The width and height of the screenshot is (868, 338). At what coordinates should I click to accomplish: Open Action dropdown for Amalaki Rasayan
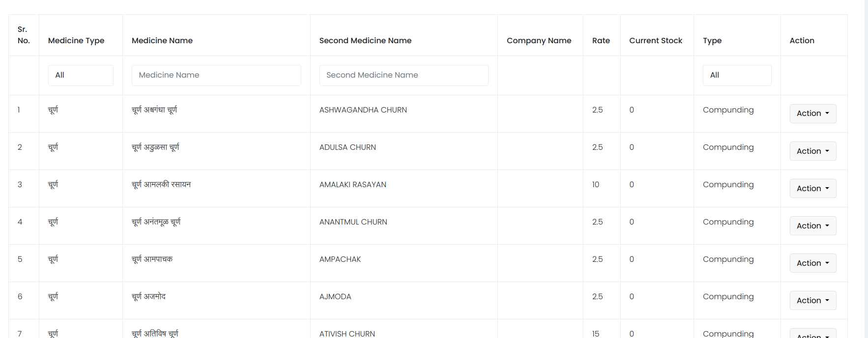[812, 188]
